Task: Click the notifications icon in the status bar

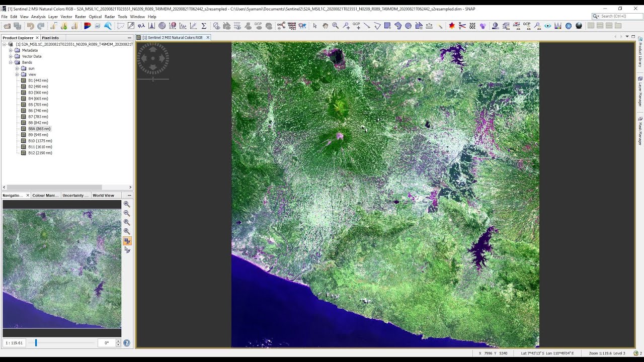Action: (636, 353)
